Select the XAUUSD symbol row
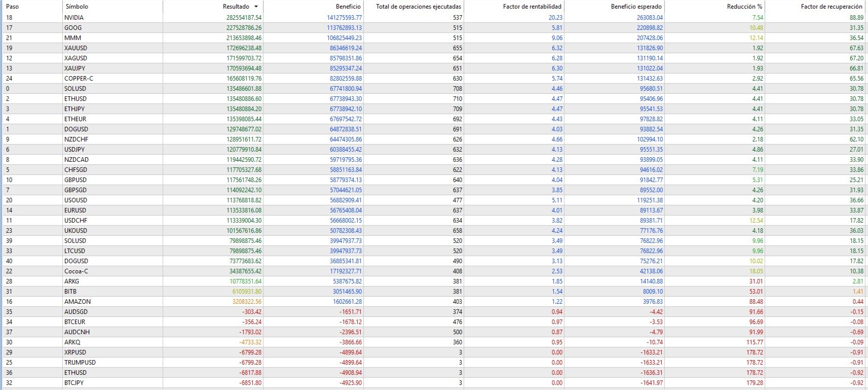This screenshot has height=390, width=868. click(x=434, y=48)
